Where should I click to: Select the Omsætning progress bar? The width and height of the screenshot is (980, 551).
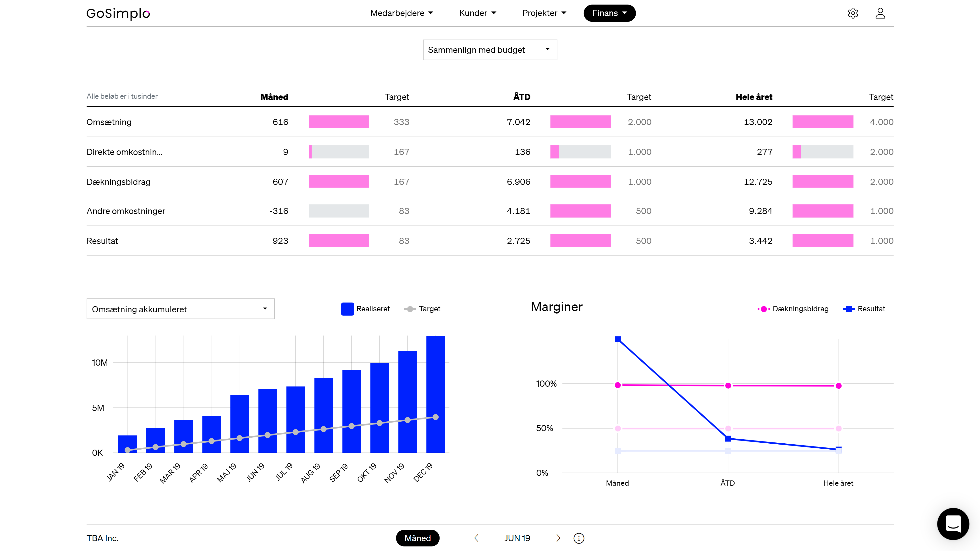pos(339,122)
